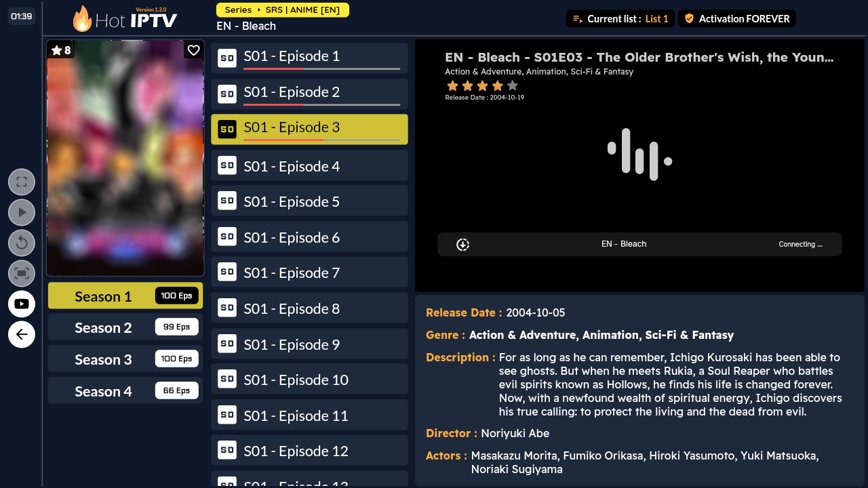
Task: Click the playlist icon beside Current list
Action: click(578, 19)
